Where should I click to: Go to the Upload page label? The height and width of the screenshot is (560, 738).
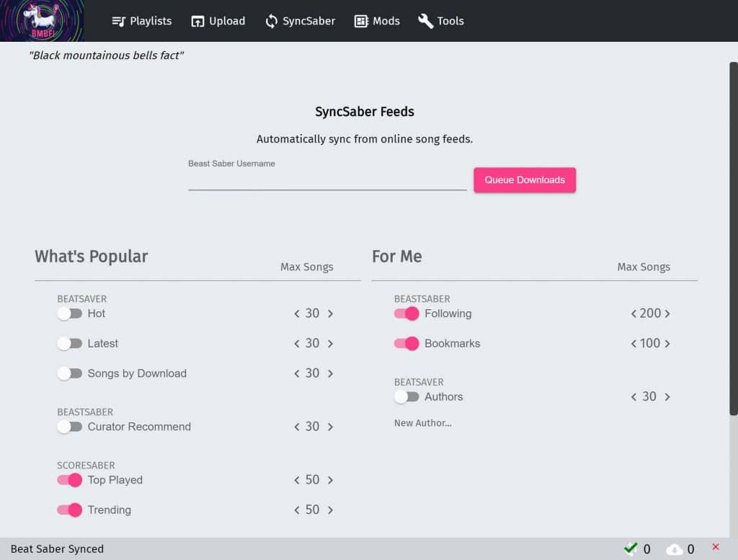(x=227, y=21)
